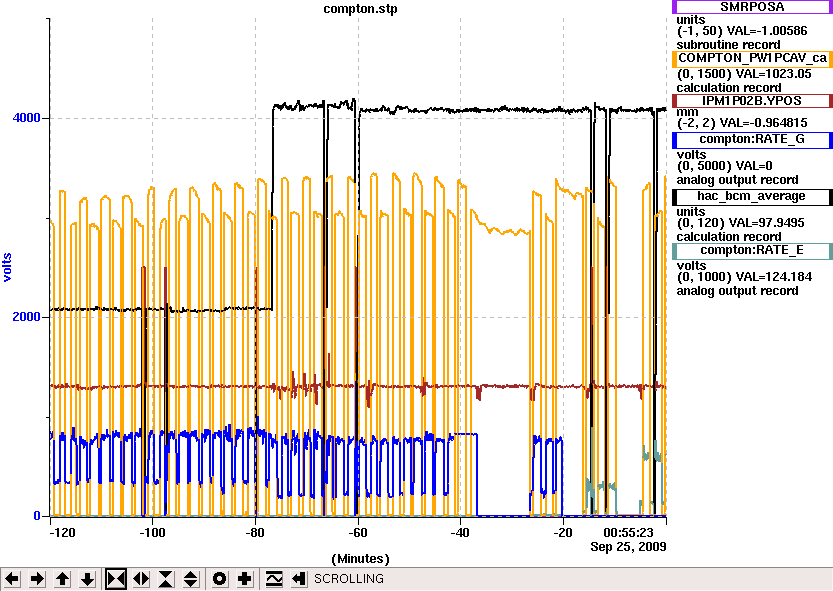The height and width of the screenshot is (591, 833).
Task: Click the 'Sep 25, 2009' date label
Action: pos(628,547)
